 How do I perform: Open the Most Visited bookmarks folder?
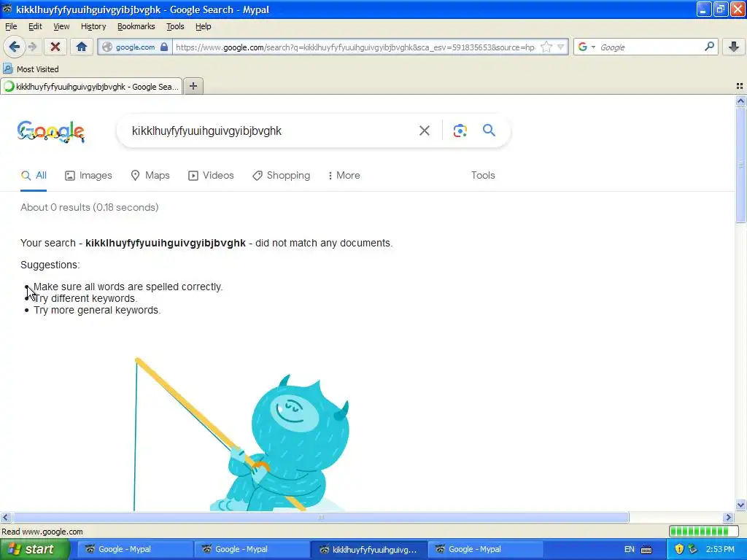tap(31, 69)
